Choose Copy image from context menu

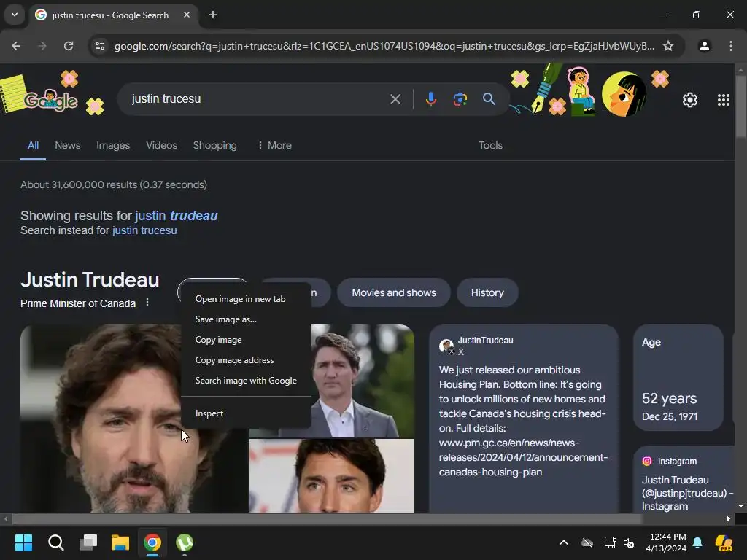click(246, 340)
